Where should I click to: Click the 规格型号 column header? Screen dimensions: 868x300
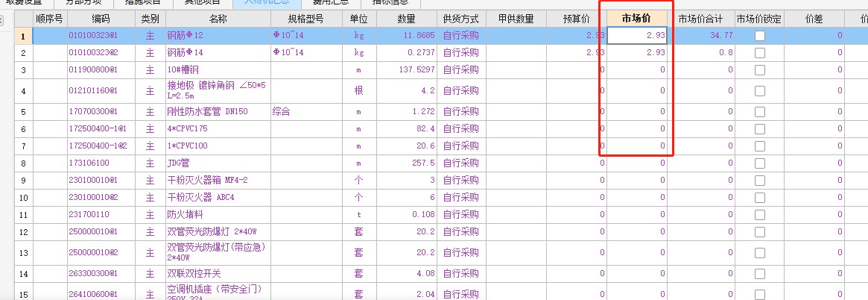coord(306,19)
